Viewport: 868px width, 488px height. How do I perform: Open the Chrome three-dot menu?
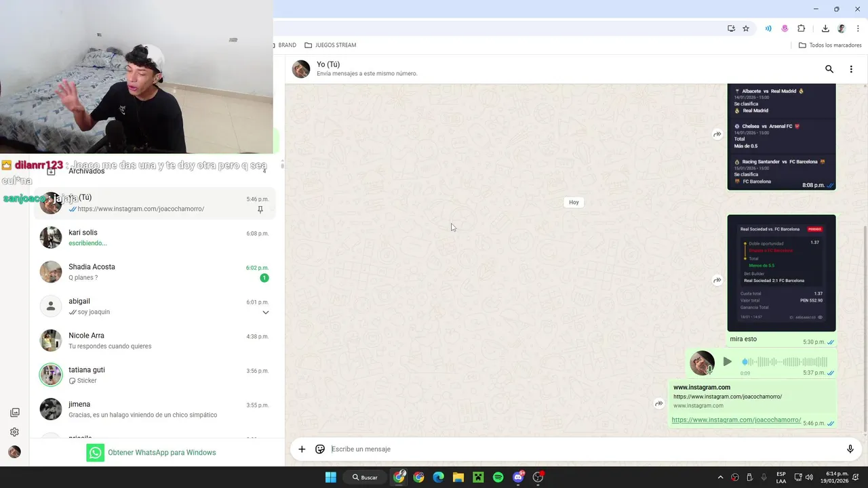click(x=858, y=28)
